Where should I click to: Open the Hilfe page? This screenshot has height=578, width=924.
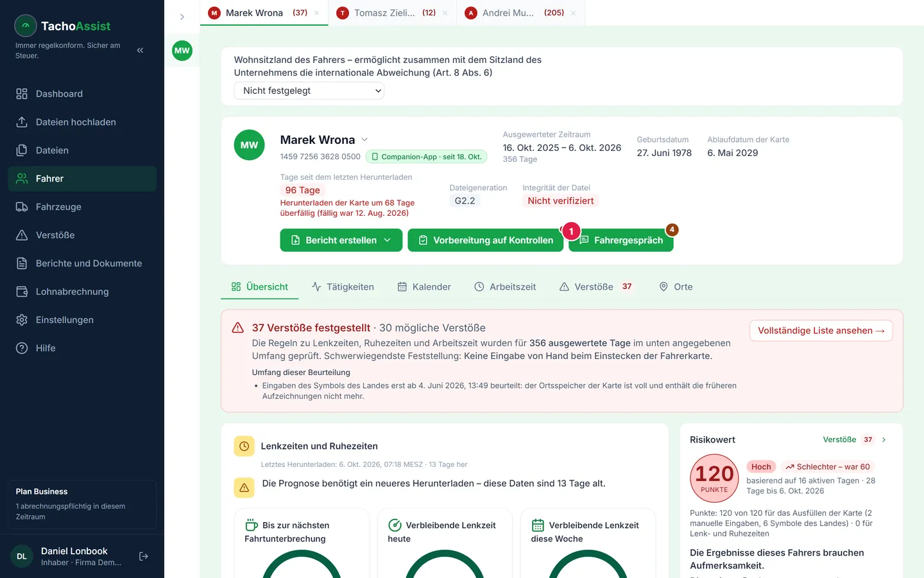click(x=82, y=348)
